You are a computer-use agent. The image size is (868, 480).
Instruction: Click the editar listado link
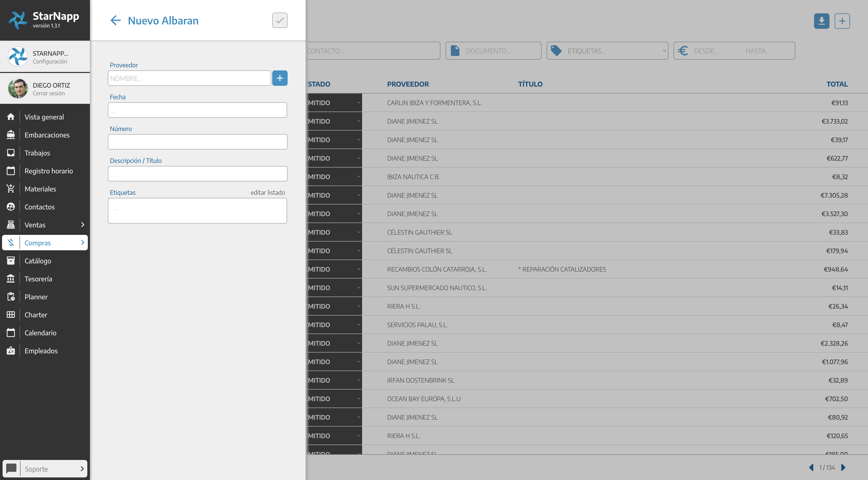click(268, 192)
